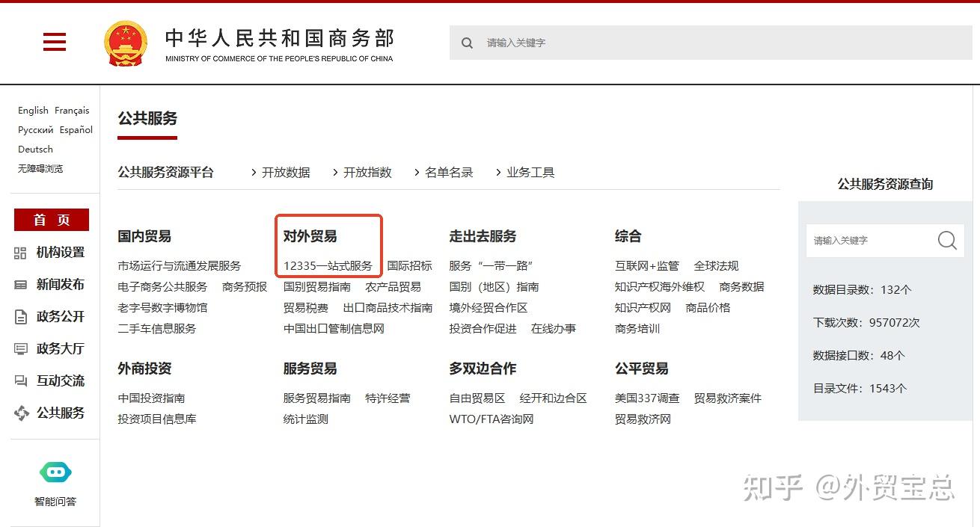Screen dimensions: 980x527
Task: Switch to the 首页 tab
Action: pos(51,219)
